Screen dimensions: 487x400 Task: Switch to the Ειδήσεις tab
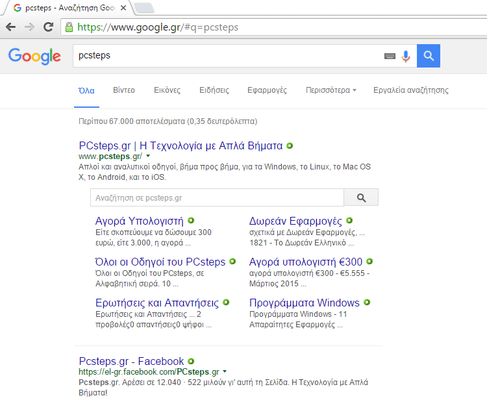214,90
